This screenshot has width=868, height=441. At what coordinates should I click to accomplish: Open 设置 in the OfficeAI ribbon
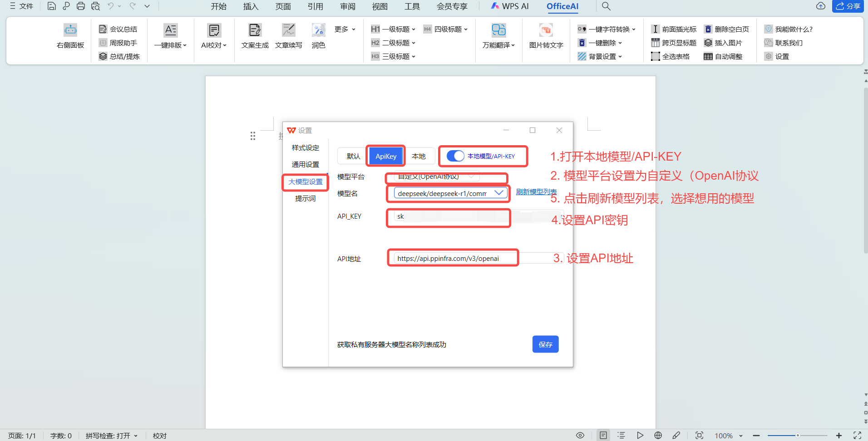[x=777, y=56]
